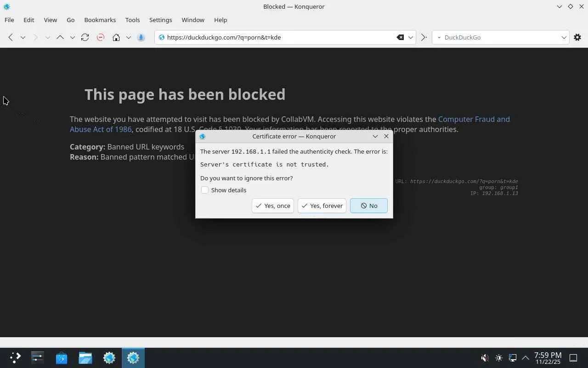Click the 'Yes, once' button
This screenshot has height=368, width=588.
point(273,206)
